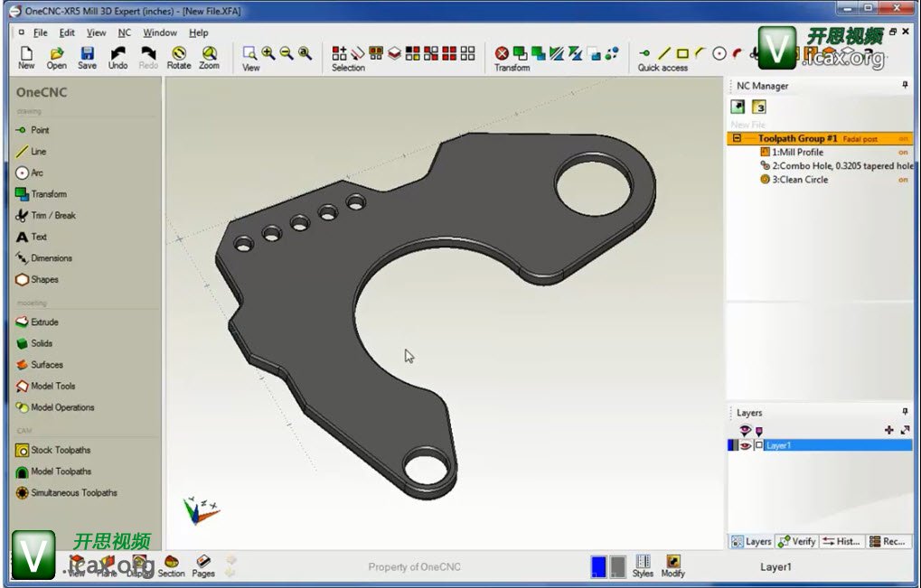Open the Edit menu
The height and width of the screenshot is (588, 921).
point(66,33)
